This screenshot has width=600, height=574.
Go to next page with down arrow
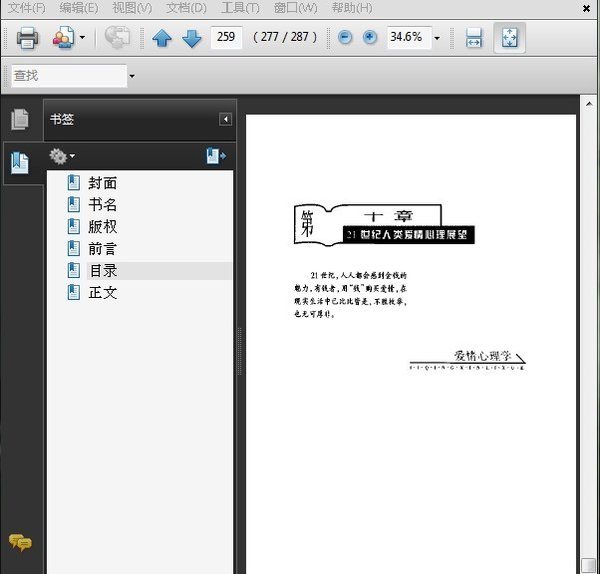click(191, 38)
